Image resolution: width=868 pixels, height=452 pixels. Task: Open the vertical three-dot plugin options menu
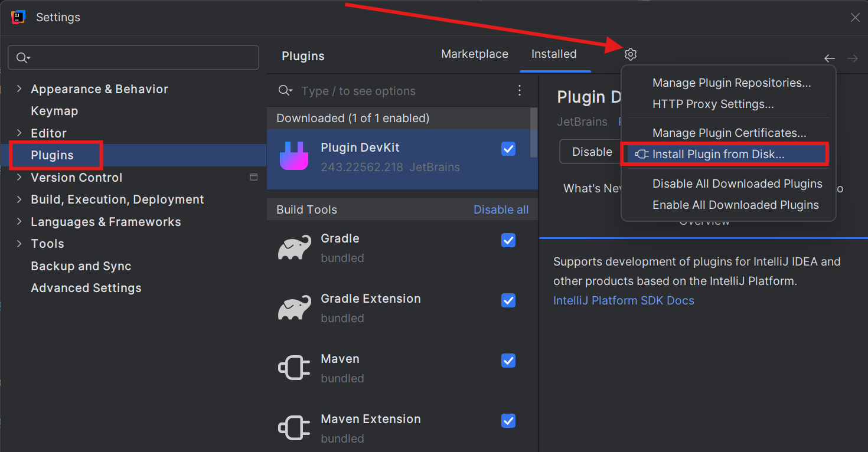point(520,90)
